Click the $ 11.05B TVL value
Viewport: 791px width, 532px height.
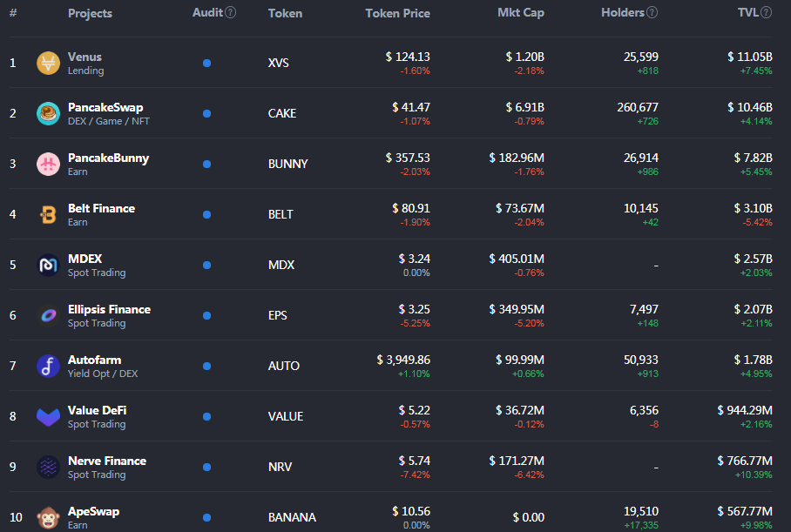pos(750,57)
